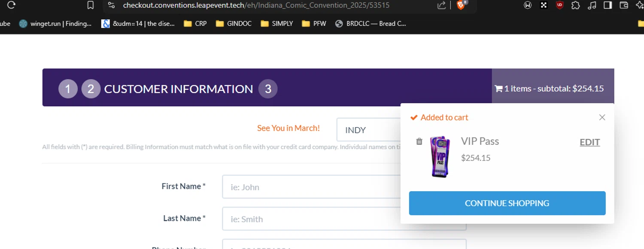The image size is (644, 249).
Task: Click the 'See You in March!' text
Action: pos(289,128)
